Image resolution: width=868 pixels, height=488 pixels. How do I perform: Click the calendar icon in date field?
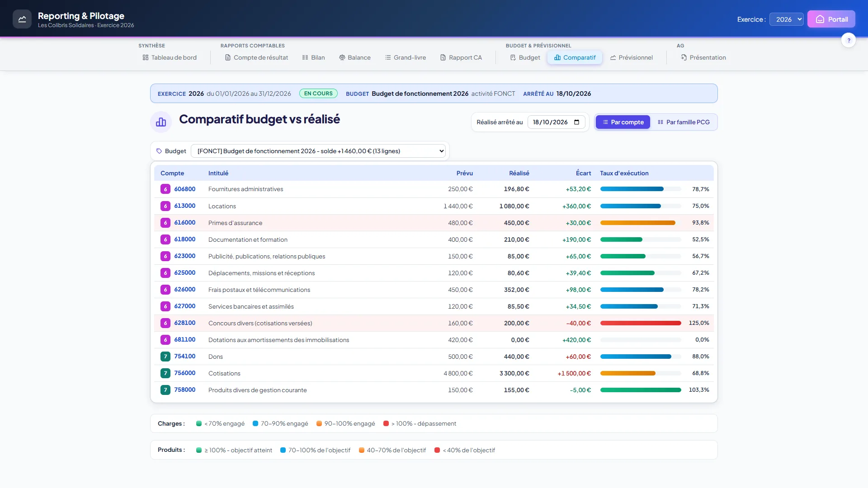click(576, 122)
